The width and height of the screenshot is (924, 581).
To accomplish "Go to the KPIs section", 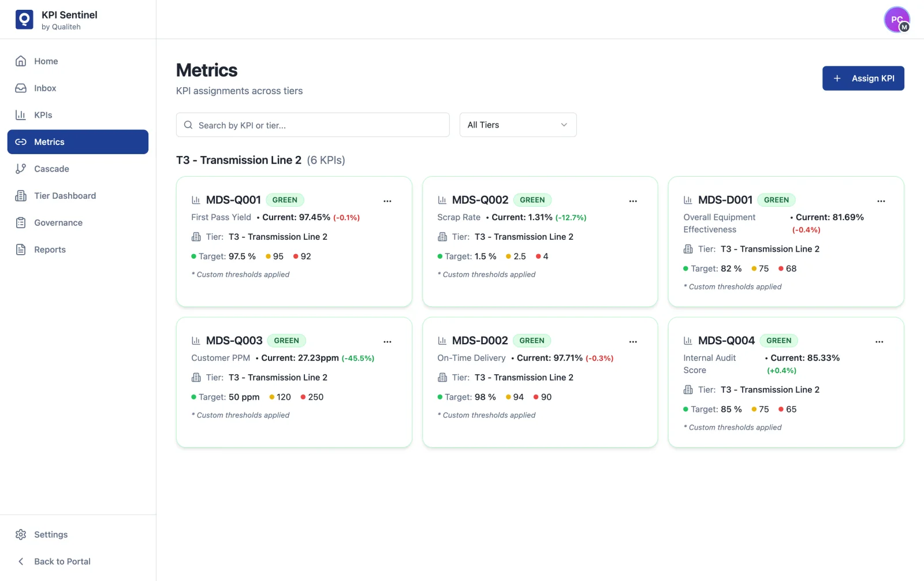I will coord(77,115).
